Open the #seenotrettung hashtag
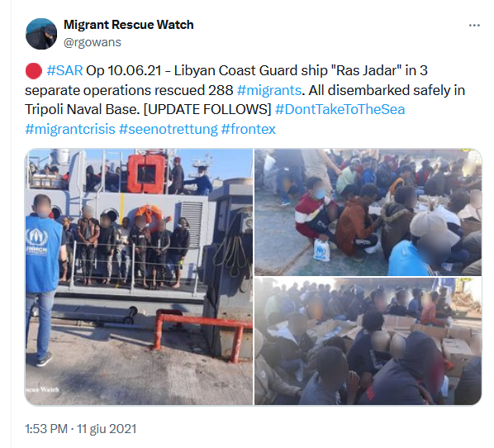 click(x=169, y=129)
